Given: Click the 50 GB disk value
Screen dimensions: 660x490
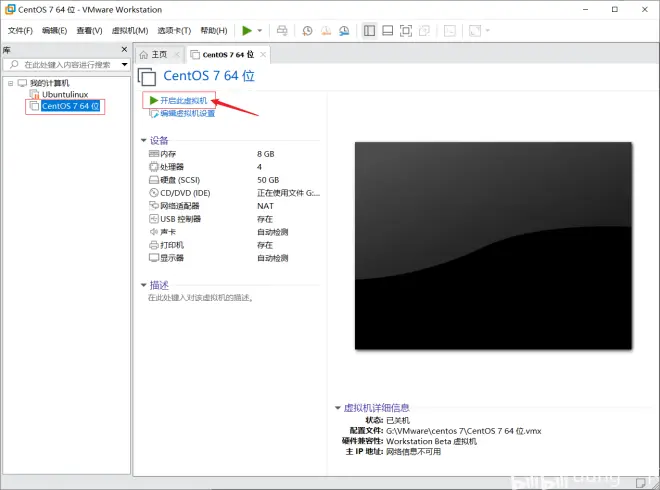Looking at the screenshot, I should tap(268, 180).
